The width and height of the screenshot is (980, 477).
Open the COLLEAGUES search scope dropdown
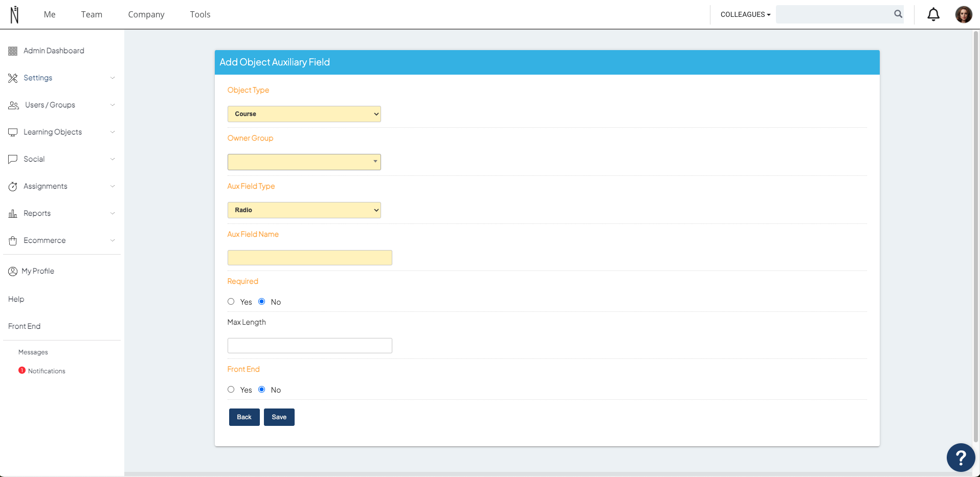745,14
